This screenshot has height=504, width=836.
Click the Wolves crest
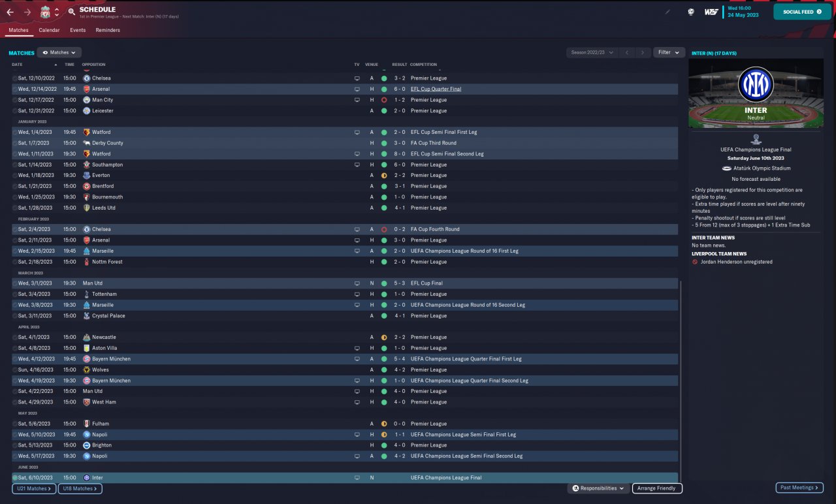coord(86,370)
